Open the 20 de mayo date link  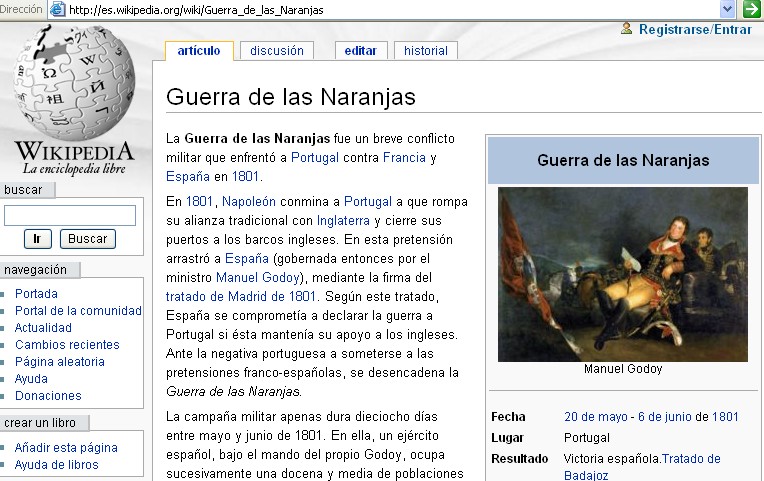tap(596, 417)
